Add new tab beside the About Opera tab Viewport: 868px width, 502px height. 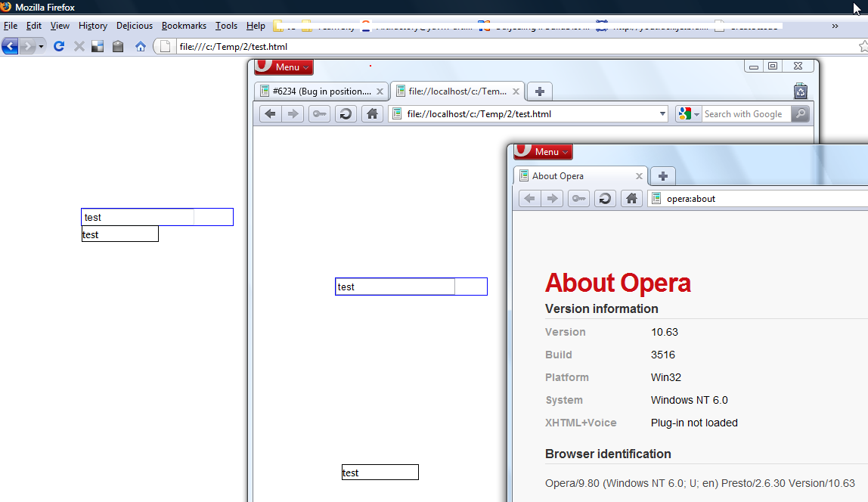[x=663, y=176]
